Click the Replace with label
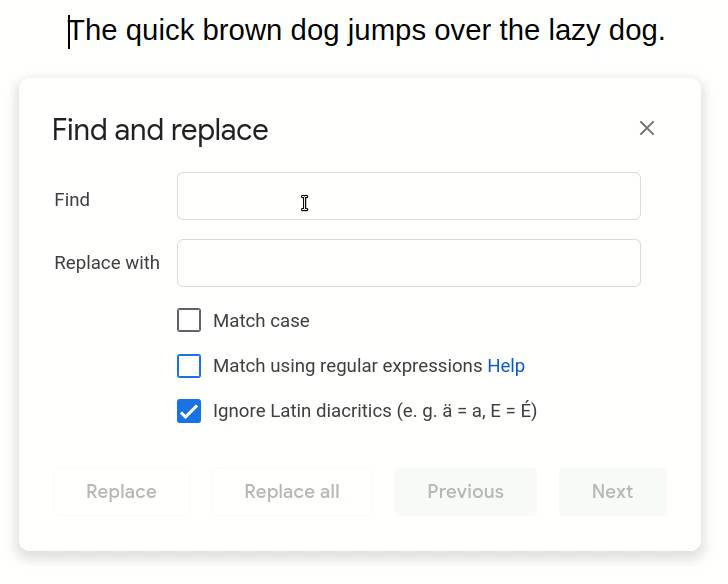This screenshot has height=584, width=728. (107, 263)
